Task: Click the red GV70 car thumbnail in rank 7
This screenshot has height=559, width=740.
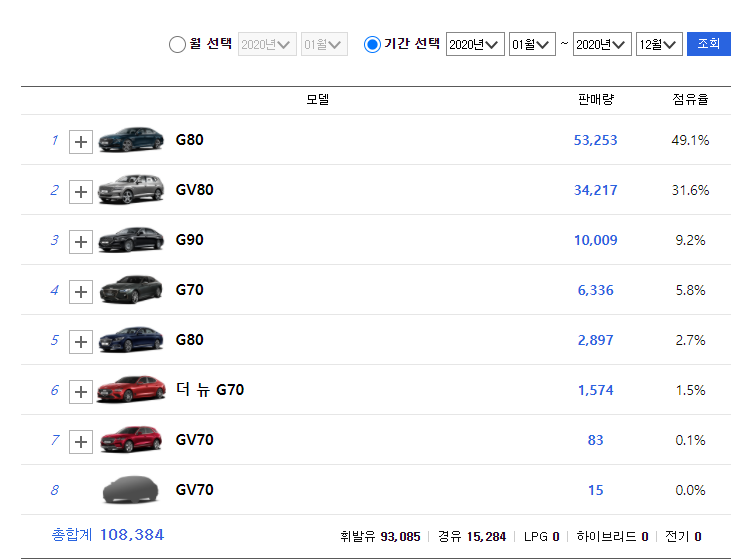Action: coord(131,440)
